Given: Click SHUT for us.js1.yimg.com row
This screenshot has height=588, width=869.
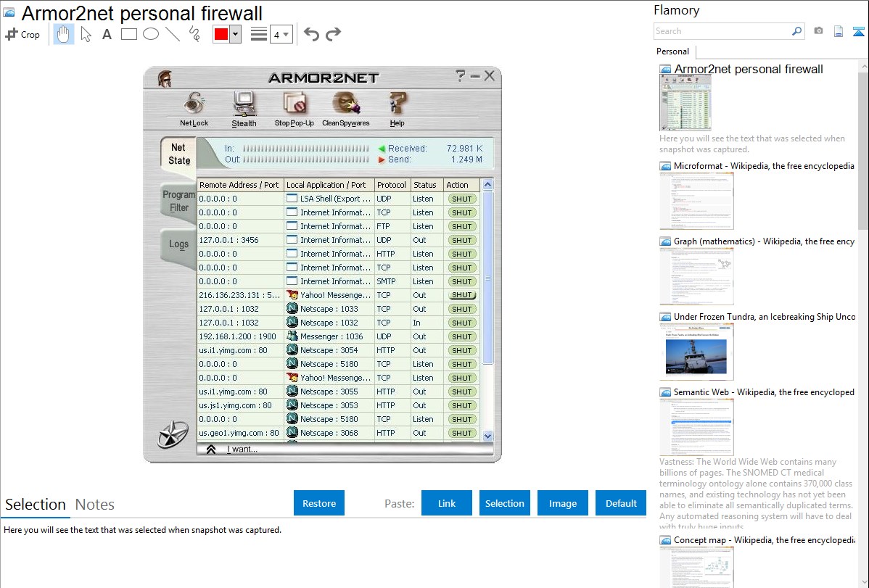Looking at the screenshot, I should coord(461,406).
